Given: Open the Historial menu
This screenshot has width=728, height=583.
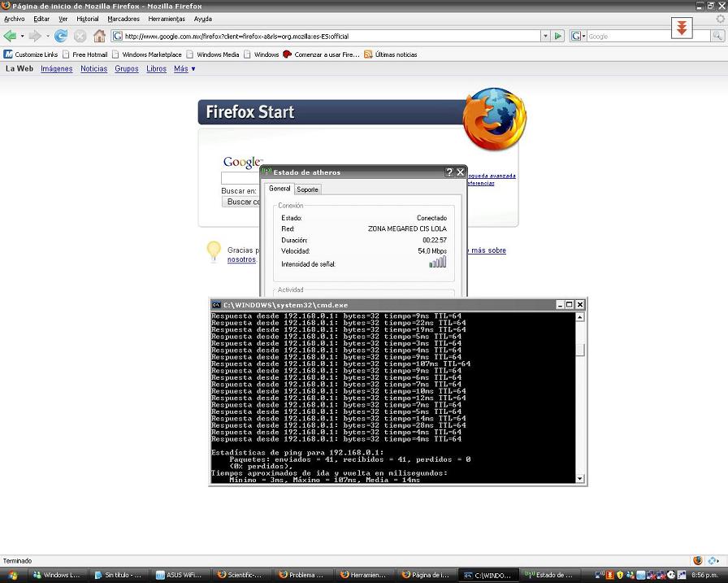Looking at the screenshot, I should coord(87,19).
